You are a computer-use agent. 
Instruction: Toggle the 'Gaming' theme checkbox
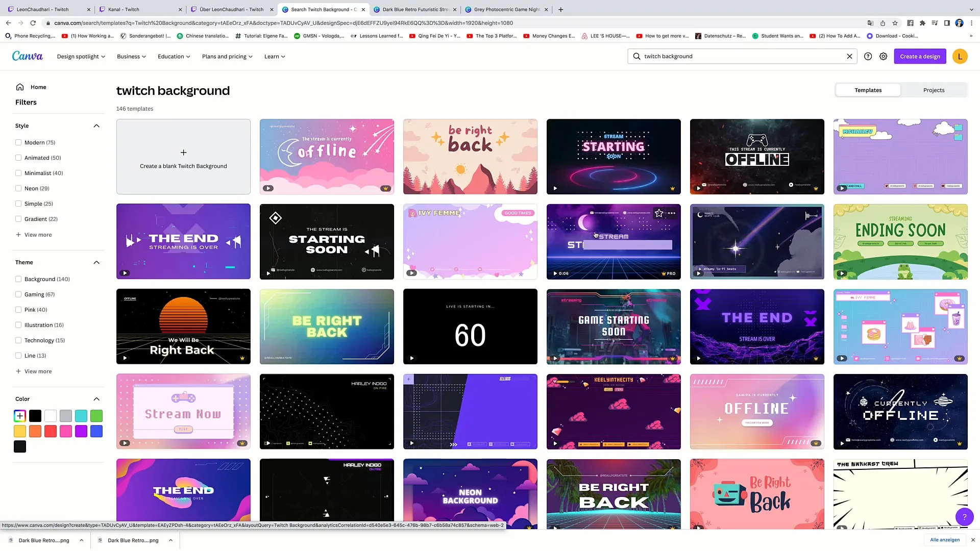(18, 294)
